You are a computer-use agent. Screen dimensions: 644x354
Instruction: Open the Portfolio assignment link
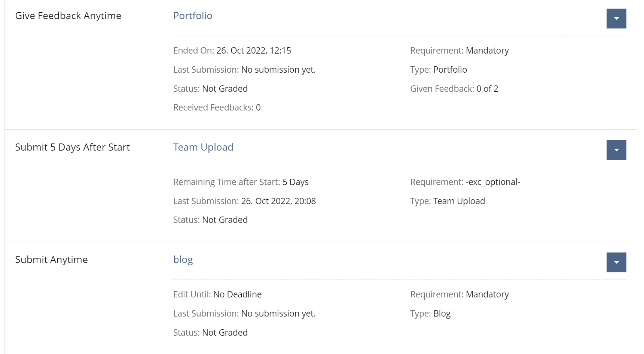[193, 16]
